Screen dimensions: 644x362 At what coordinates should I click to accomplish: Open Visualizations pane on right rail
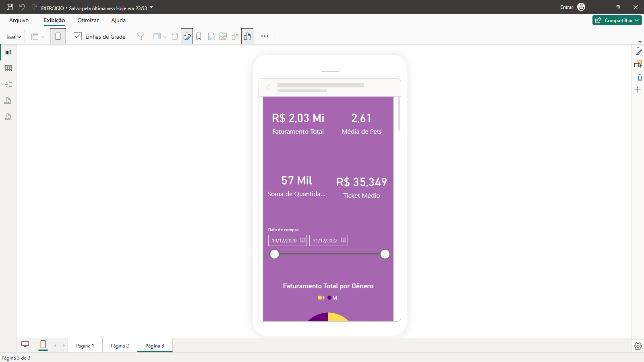pos(638,51)
